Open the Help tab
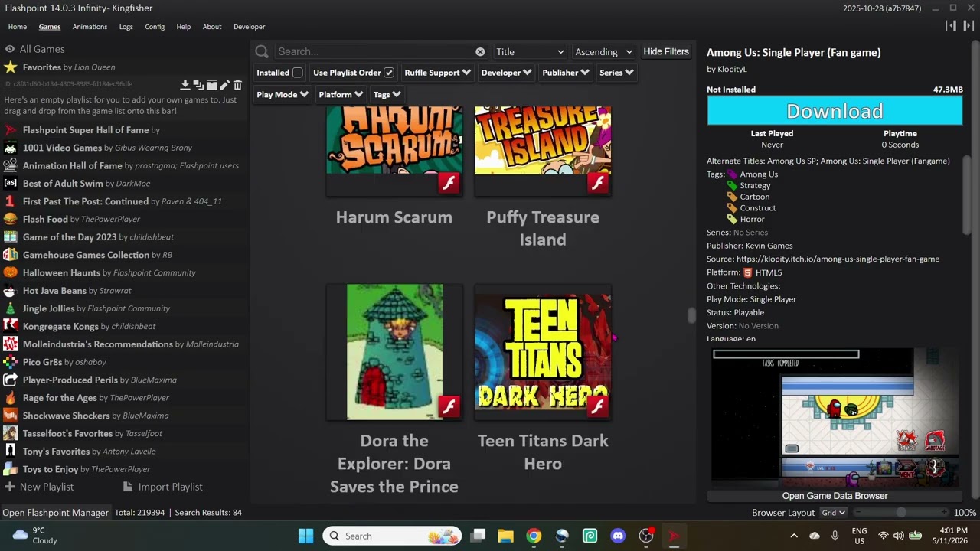This screenshot has width=980, height=551. (x=184, y=27)
